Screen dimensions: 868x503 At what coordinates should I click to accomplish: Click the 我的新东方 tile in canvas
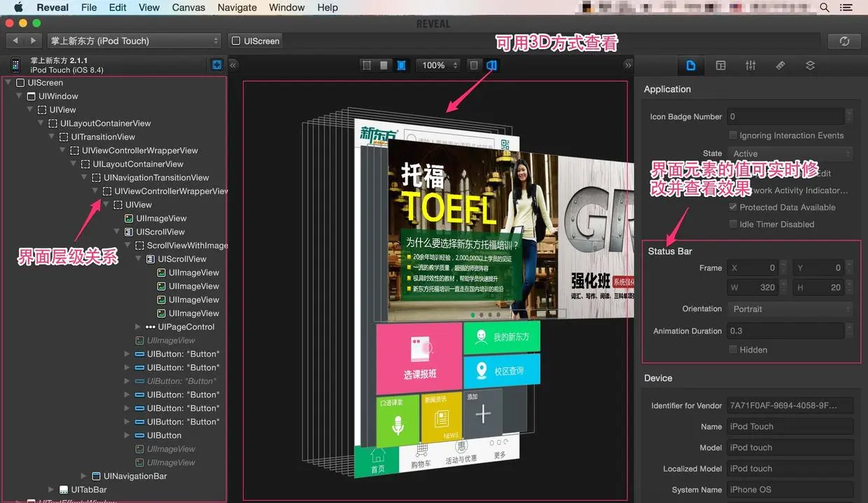tap(502, 337)
